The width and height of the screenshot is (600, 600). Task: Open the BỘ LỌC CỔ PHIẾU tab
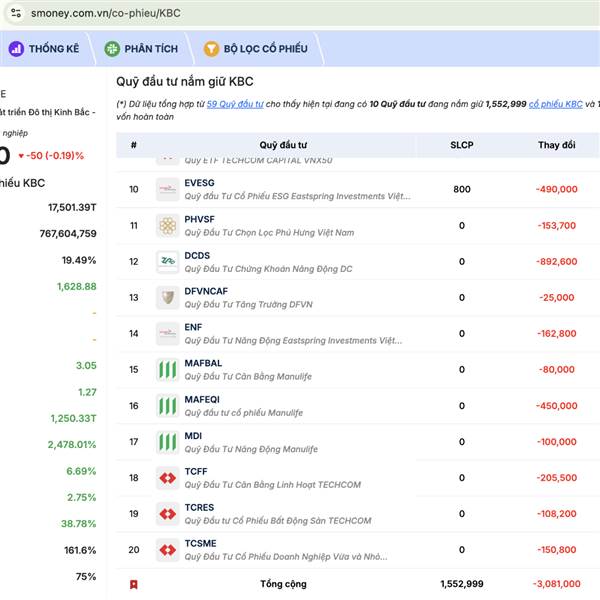point(255,49)
